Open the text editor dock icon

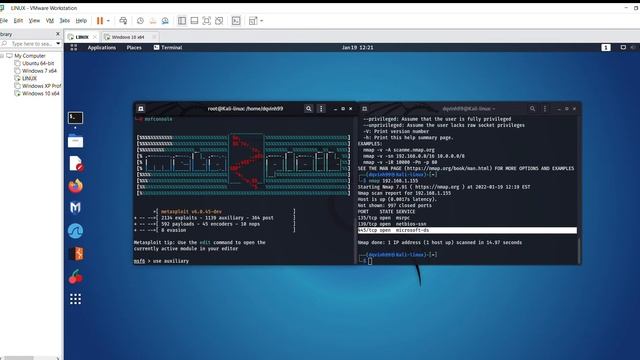click(76, 163)
